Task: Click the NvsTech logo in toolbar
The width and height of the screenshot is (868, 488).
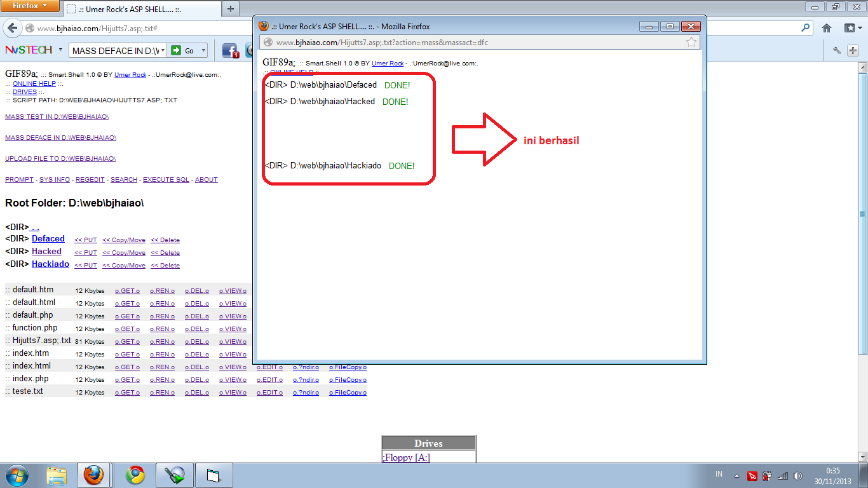Action: [x=29, y=50]
